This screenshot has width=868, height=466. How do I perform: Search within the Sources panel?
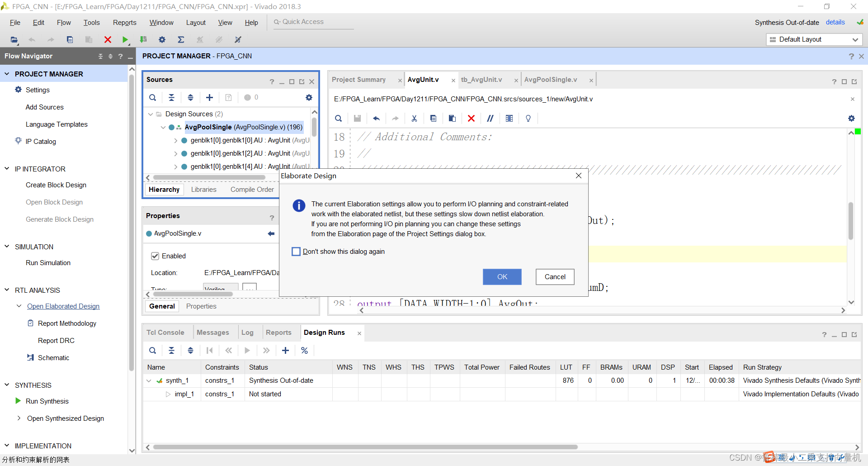click(153, 97)
